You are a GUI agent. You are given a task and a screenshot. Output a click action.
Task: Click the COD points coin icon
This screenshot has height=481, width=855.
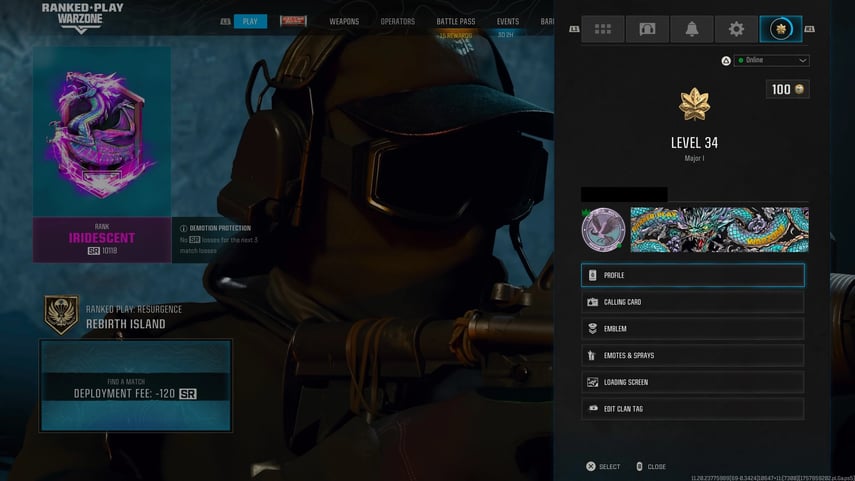(x=799, y=89)
